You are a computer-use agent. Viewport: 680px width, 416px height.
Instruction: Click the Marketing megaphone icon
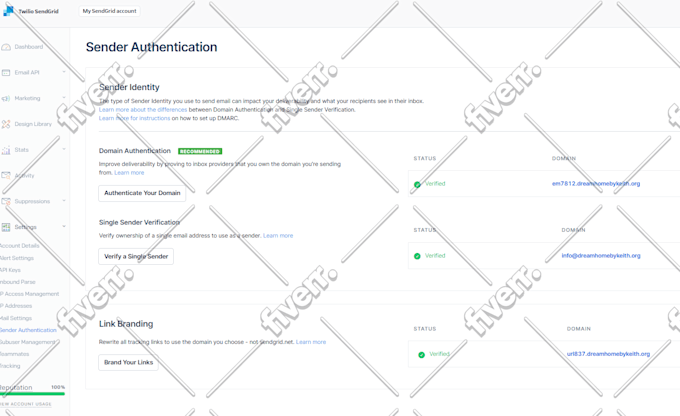pos(6,98)
